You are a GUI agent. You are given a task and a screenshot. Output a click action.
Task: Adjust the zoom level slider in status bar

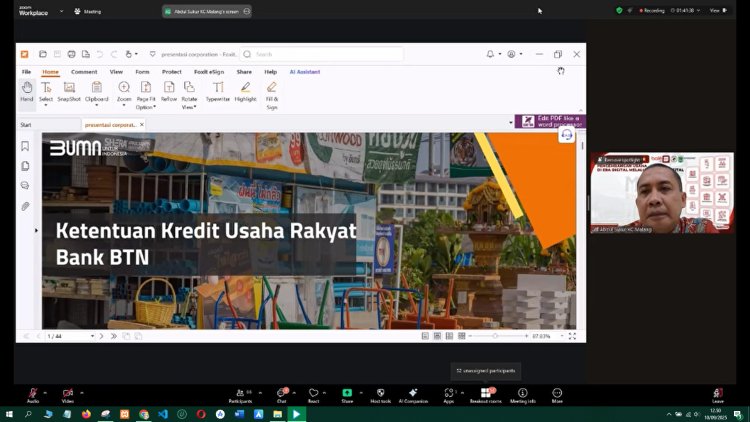(x=495, y=336)
